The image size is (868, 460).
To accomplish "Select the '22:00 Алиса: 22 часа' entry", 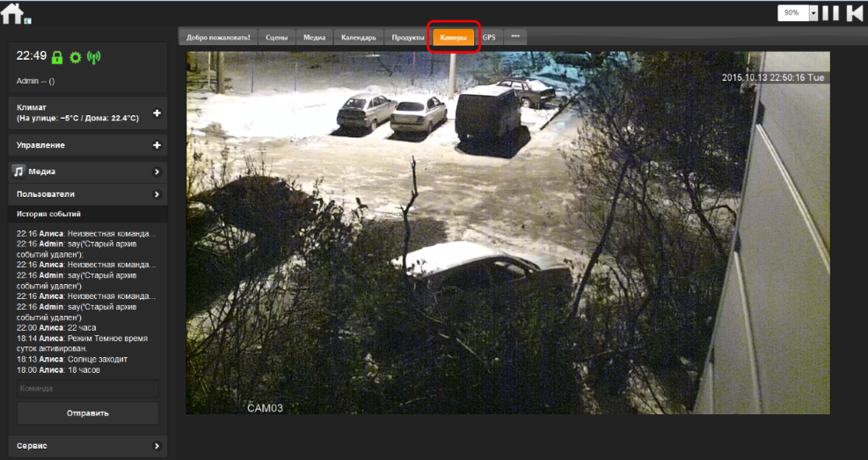I will (x=56, y=328).
